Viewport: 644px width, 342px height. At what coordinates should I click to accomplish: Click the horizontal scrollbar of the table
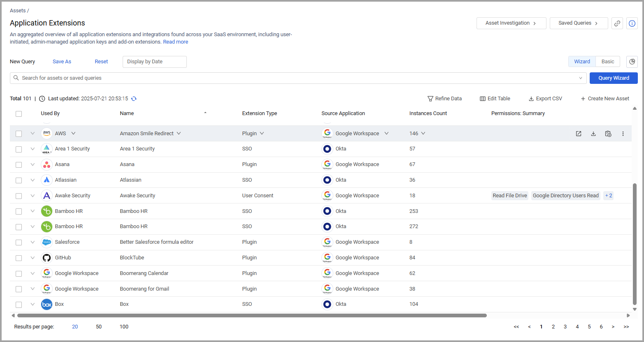pos(251,316)
